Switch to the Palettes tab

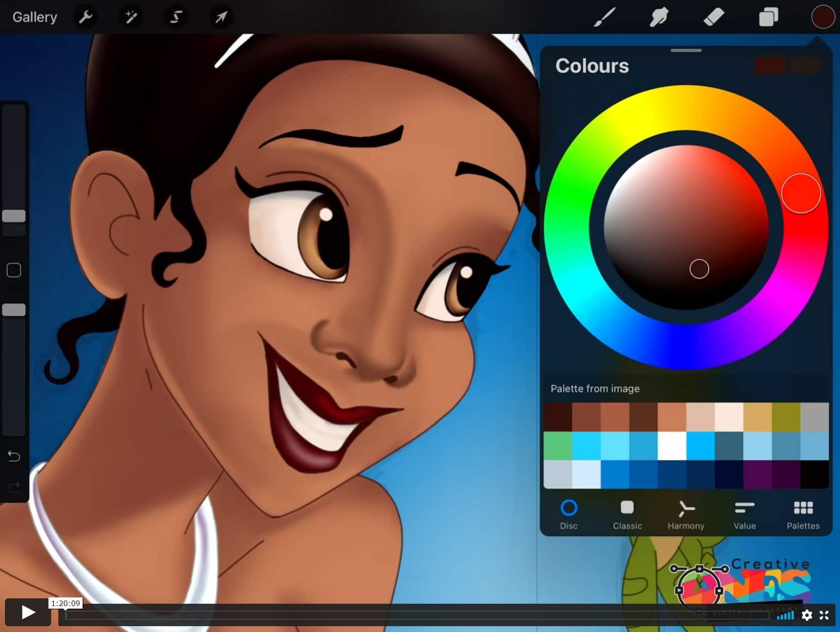803,515
